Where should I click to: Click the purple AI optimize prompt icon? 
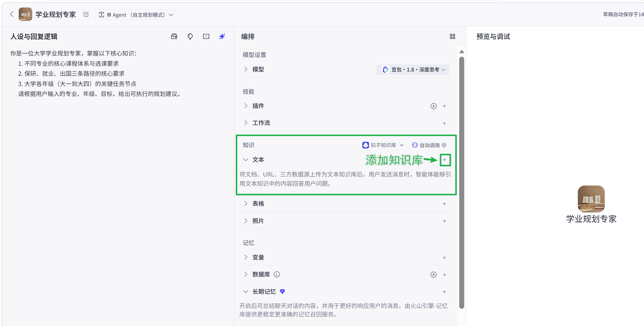tap(222, 36)
